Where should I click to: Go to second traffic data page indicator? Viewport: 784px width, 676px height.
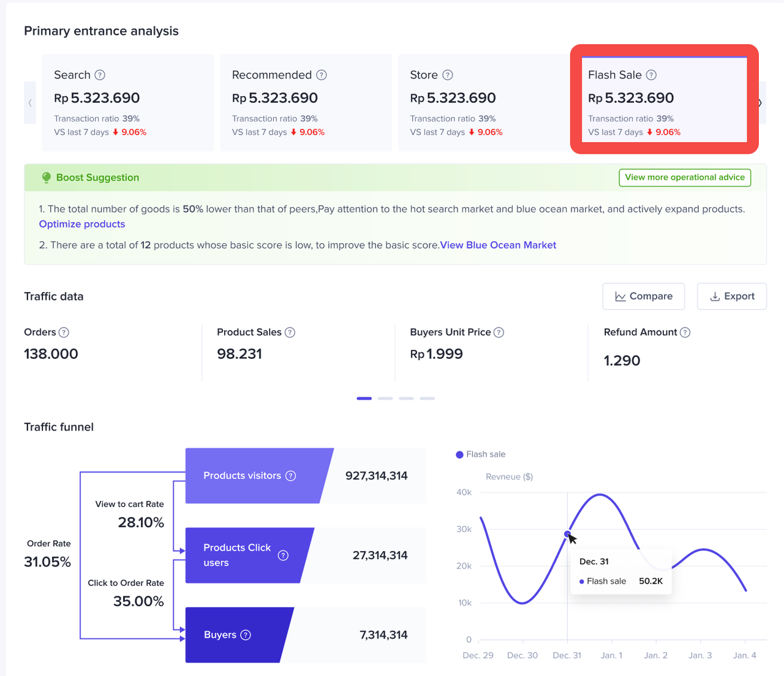coord(385,399)
